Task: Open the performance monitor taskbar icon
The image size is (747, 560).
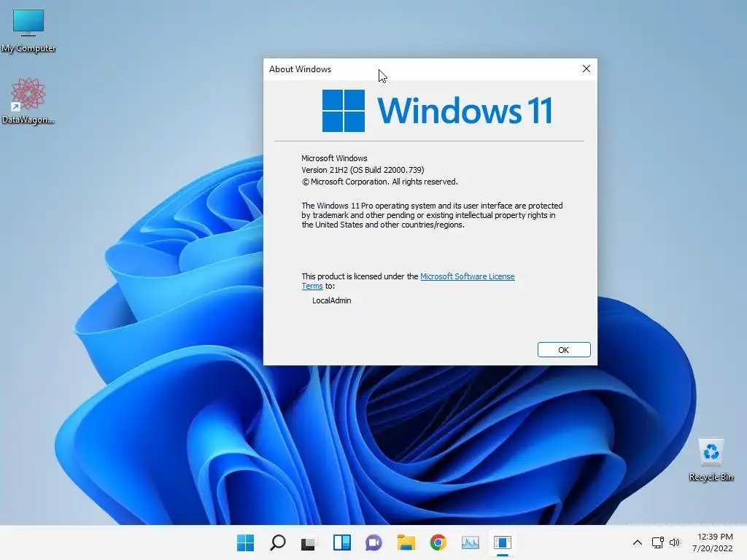Action: point(471,542)
